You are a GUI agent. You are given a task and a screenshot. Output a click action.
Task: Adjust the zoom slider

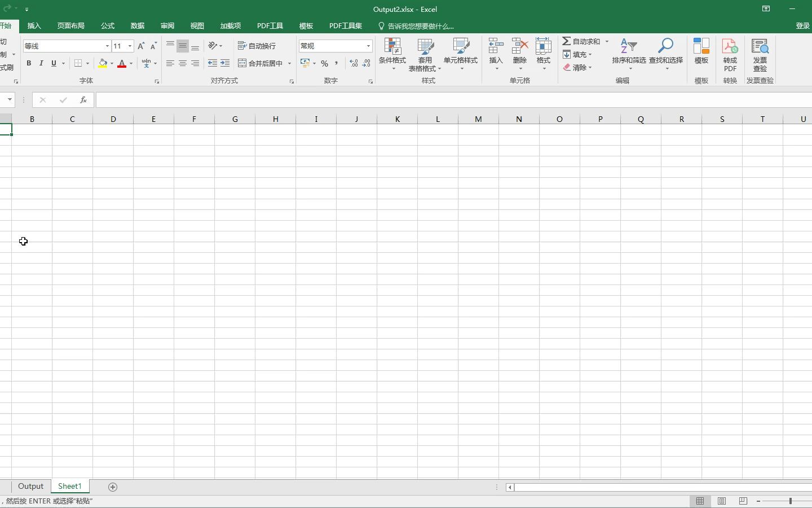click(791, 501)
